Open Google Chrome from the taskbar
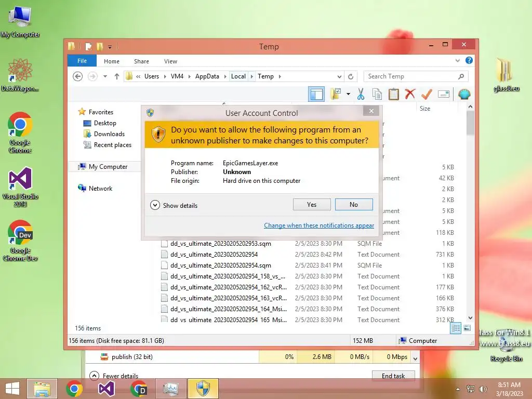The image size is (532, 399). (74, 389)
